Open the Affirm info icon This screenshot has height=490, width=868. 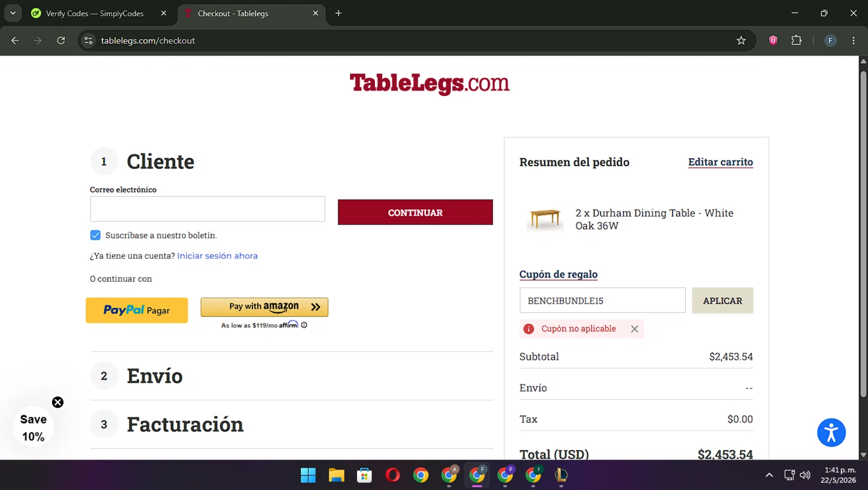click(304, 325)
